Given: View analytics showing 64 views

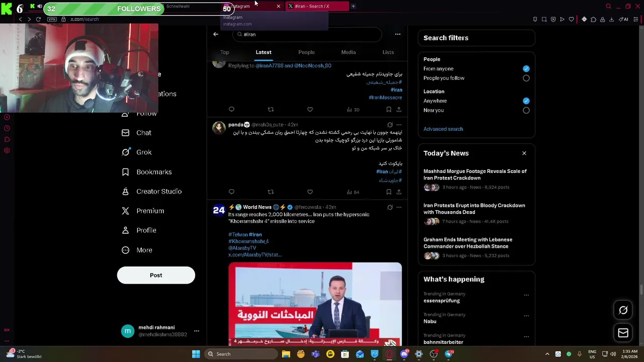Looking at the screenshot, I should coord(353,192).
